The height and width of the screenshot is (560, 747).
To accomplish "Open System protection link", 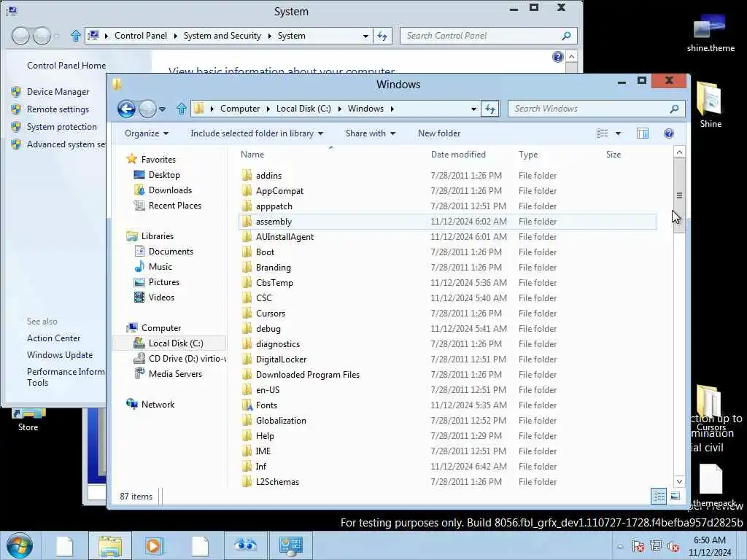I will [62, 127].
